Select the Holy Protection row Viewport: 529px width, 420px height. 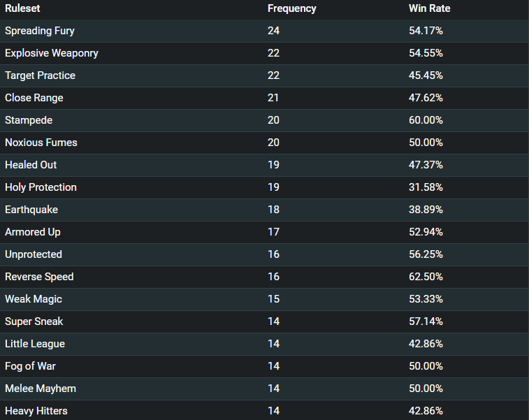pos(264,187)
